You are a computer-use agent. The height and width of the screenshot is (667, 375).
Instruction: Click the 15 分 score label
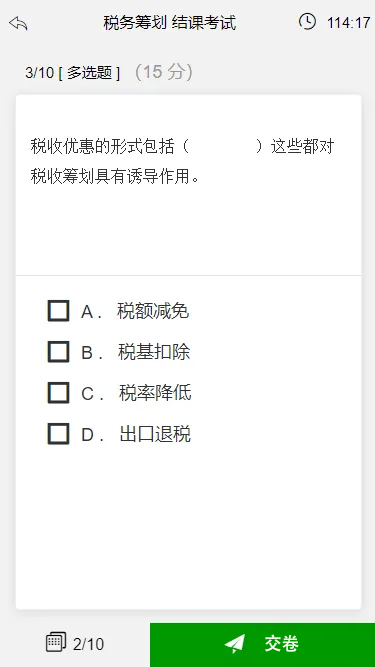point(164,72)
